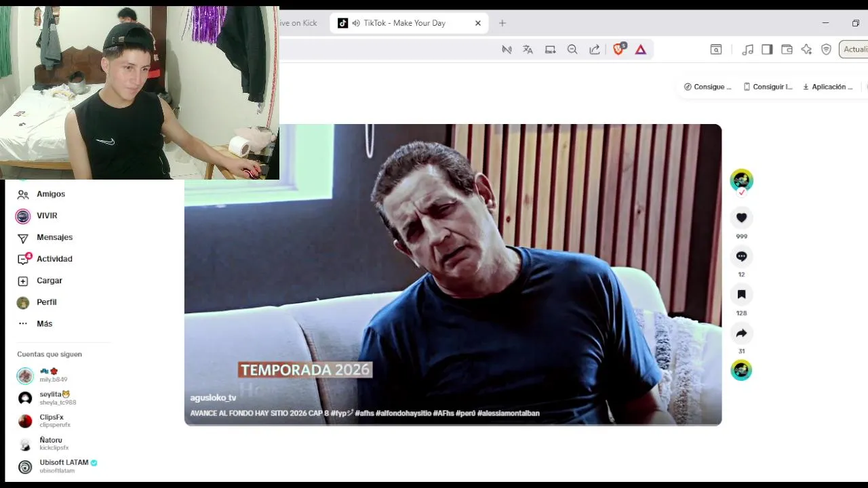Image resolution: width=868 pixels, height=488 pixels.
Task: Open Cargar upload in the sidebar
Action: 49,281
